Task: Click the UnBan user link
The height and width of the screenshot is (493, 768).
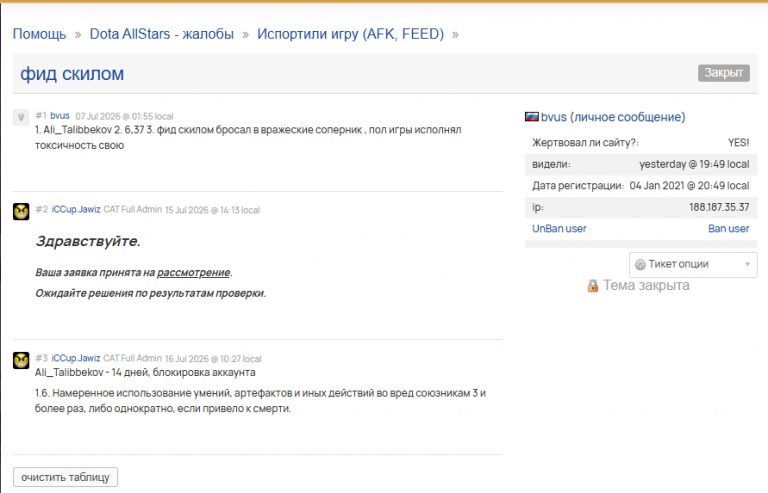Action: (559, 229)
